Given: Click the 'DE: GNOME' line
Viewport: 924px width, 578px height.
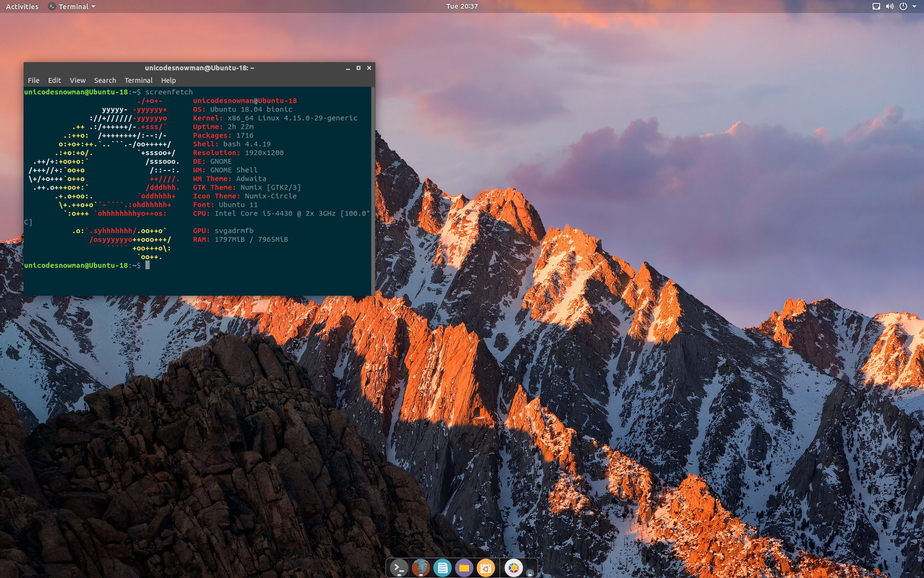Looking at the screenshot, I should pos(212,161).
